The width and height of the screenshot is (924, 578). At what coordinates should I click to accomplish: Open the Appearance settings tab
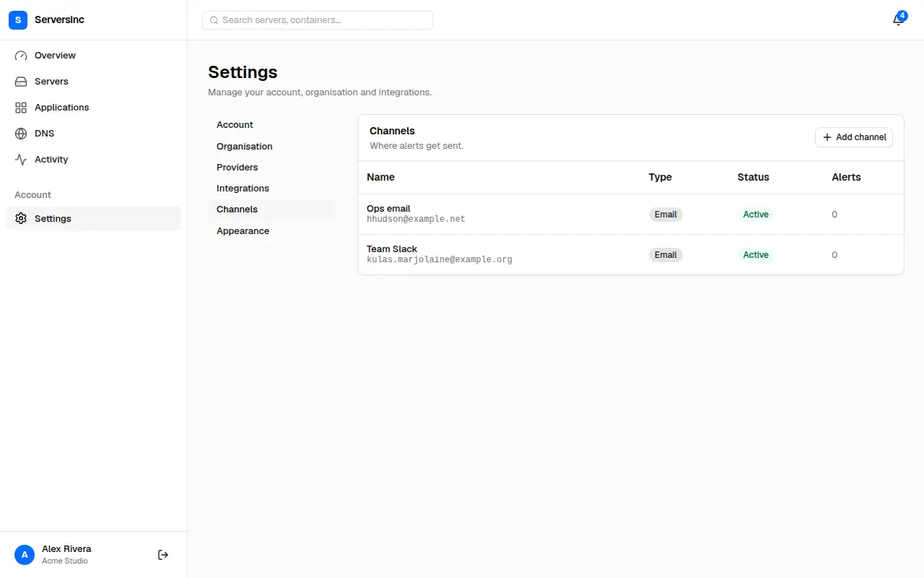click(271, 231)
